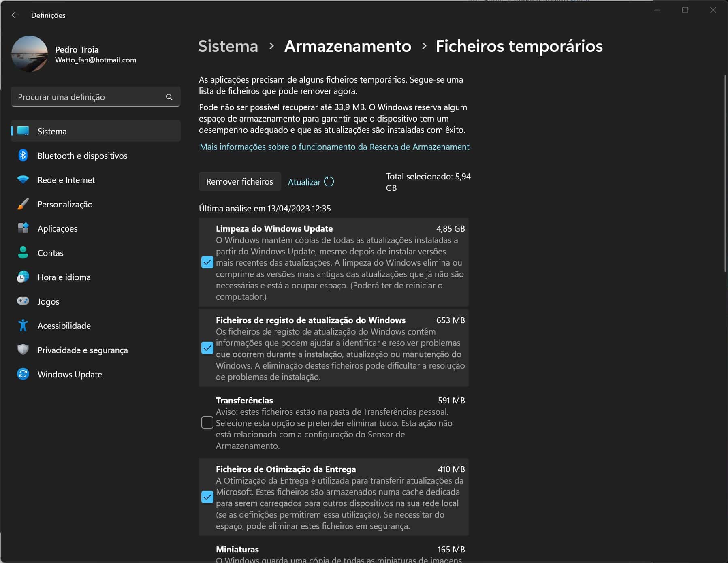This screenshot has height=563, width=728.
Task: Click the search magnifier icon
Action: click(x=169, y=97)
